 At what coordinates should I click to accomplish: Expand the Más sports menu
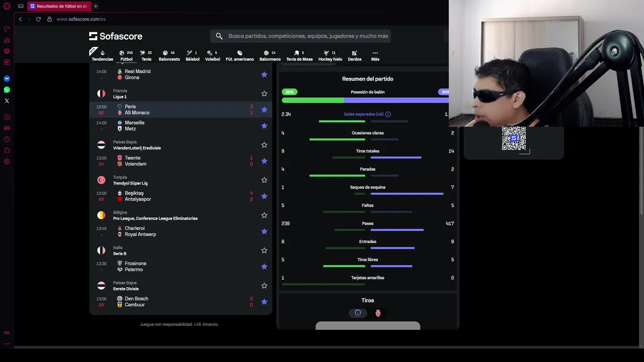[375, 55]
